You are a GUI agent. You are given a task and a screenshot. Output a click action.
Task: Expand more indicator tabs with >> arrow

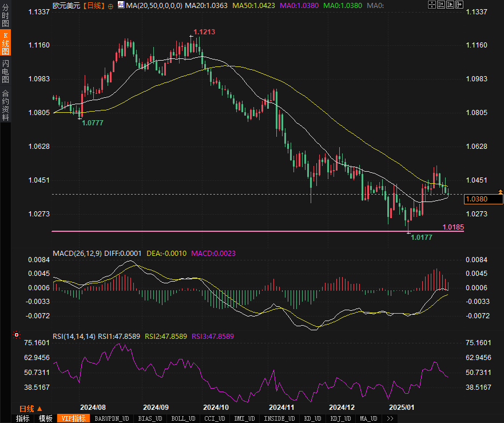[x=390, y=418]
